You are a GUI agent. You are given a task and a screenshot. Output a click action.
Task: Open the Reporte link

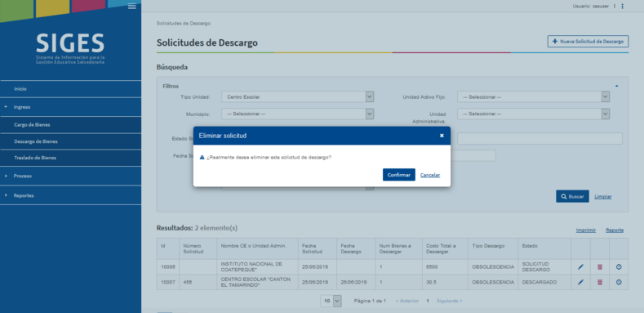click(615, 230)
